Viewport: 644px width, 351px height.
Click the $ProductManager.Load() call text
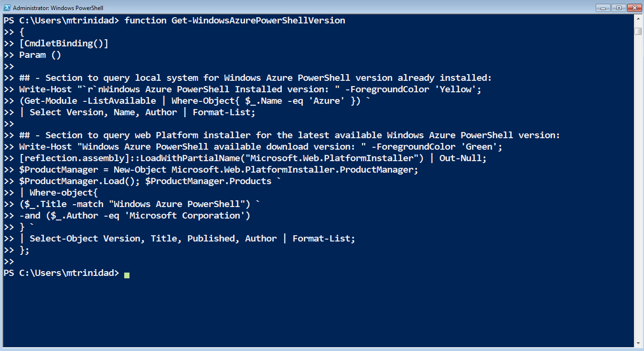coord(80,181)
